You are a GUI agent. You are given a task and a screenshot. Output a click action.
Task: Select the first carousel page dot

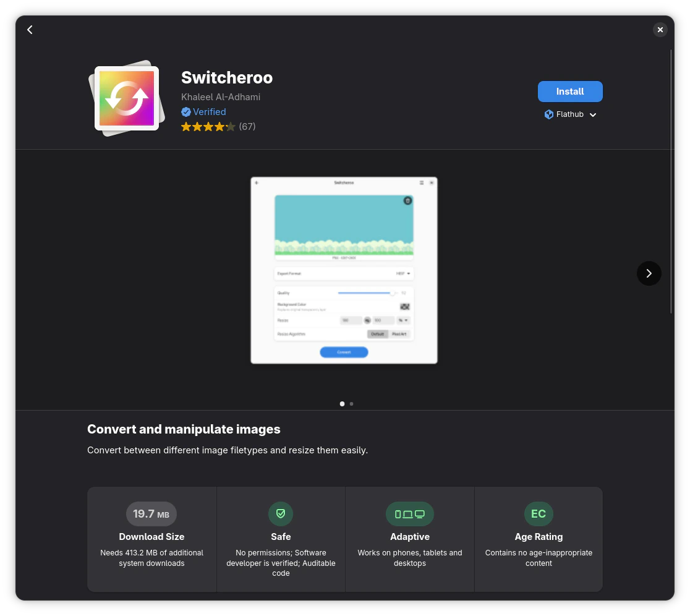pos(342,404)
